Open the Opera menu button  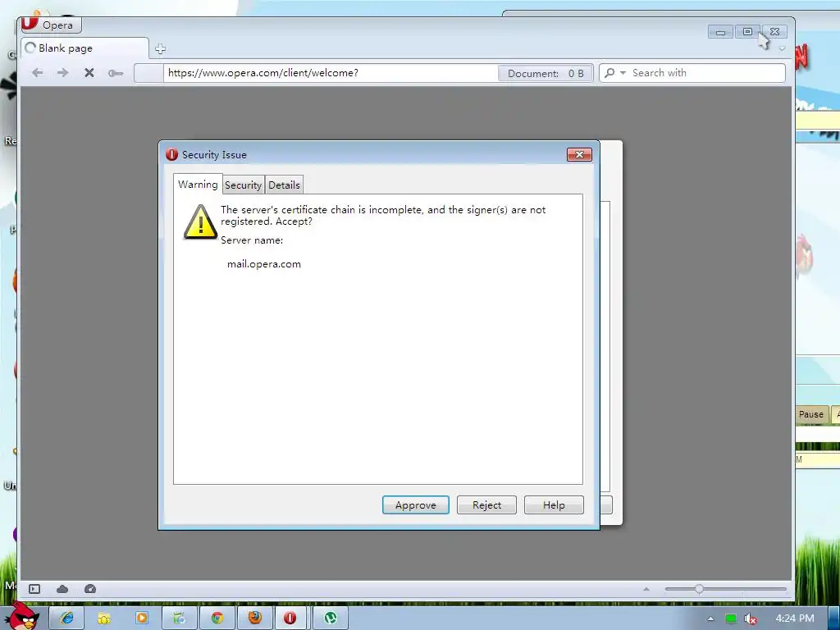coord(51,25)
